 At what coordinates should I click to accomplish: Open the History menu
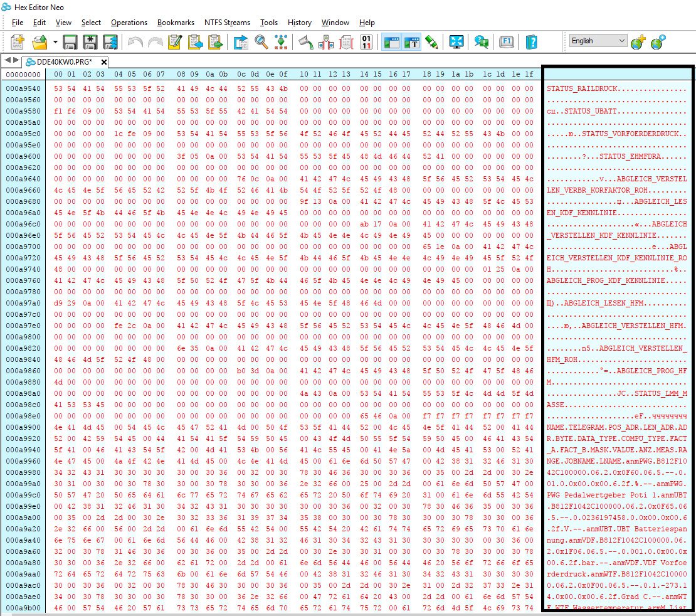(x=299, y=23)
